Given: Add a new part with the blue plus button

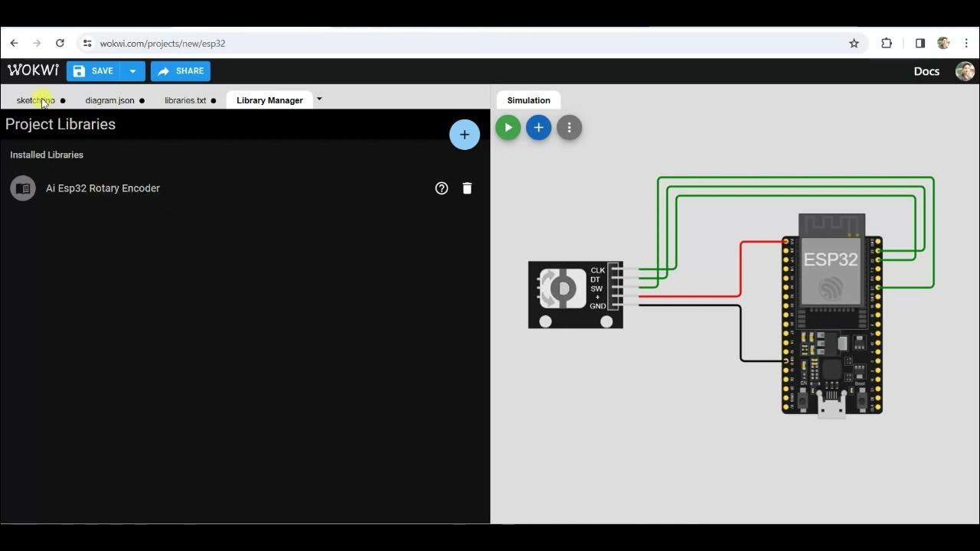Looking at the screenshot, I should coord(538,128).
